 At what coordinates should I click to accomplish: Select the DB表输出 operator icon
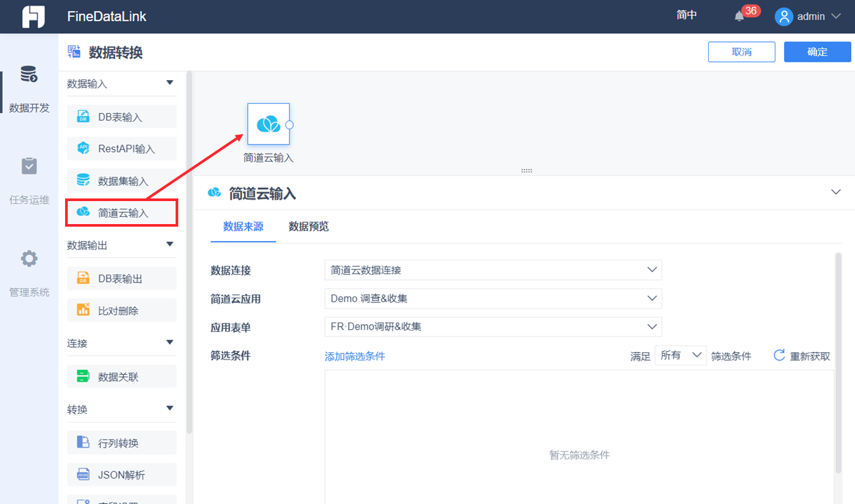(83, 279)
